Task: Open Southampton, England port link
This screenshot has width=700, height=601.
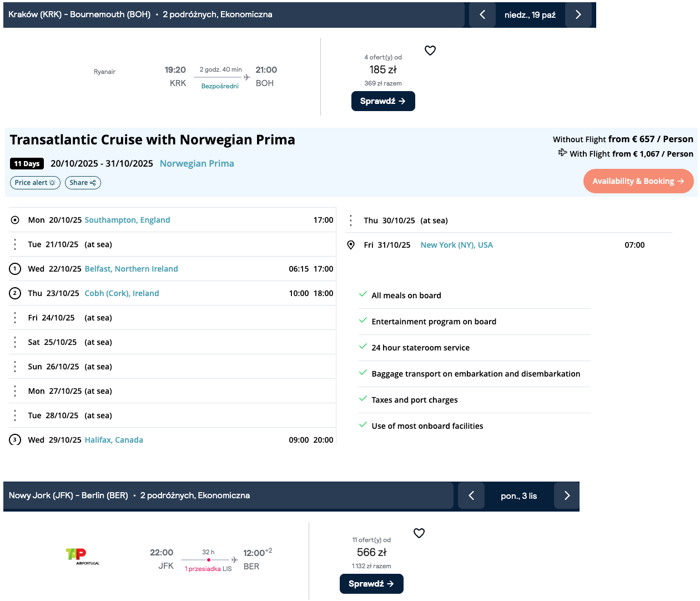Action: 127,220
